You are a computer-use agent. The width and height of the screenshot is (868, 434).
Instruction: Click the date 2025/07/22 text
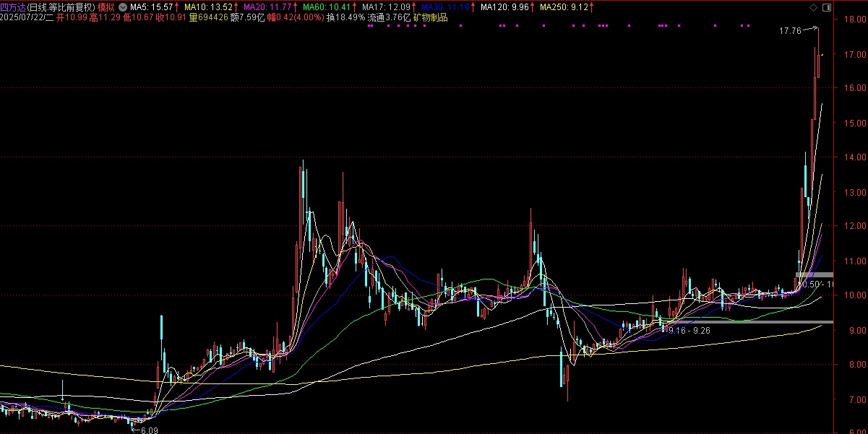click(x=22, y=17)
